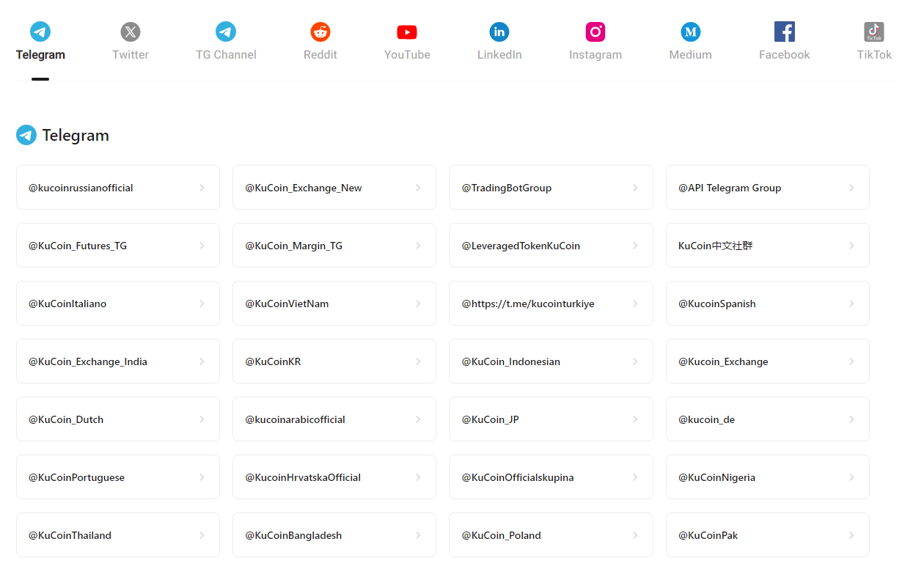This screenshot has height=566, width=924.
Task: Click the @KuCoin_Poland text
Action: (x=502, y=535)
